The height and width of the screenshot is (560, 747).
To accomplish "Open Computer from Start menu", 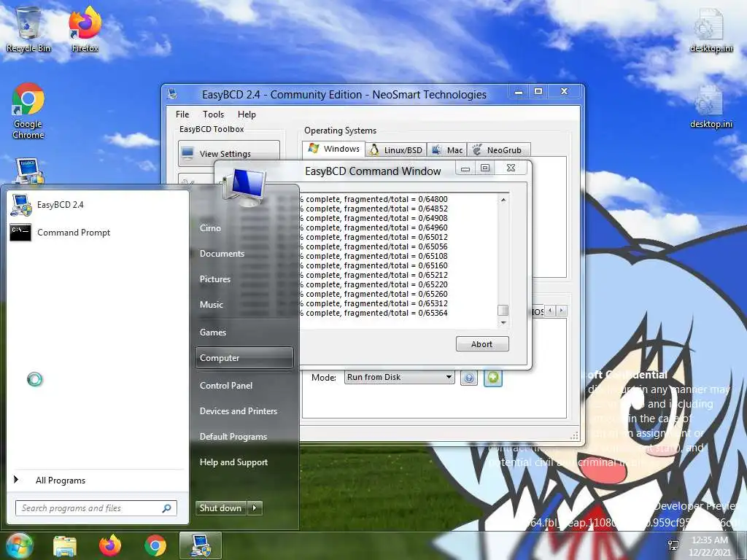I will point(244,357).
